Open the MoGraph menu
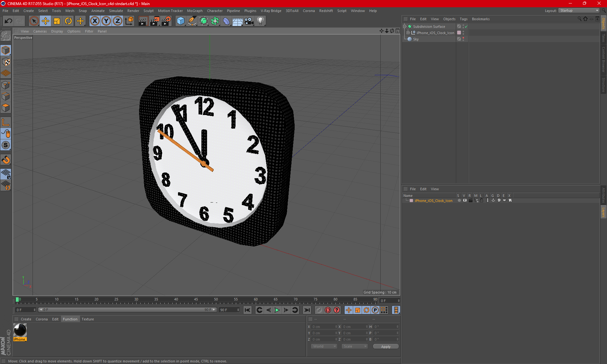 click(x=195, y=11)
